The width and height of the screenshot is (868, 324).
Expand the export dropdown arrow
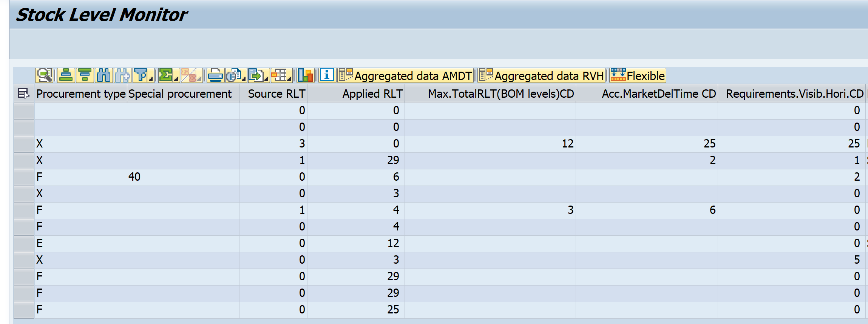[266, 78]
